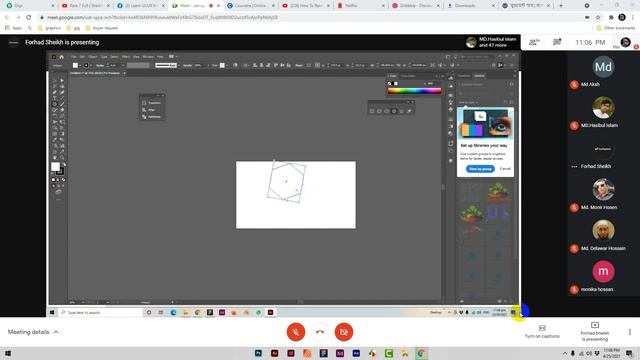The height and width of the screenshot is (360, 640).
Task: Choose Rectangle tool in floating shape panel
Action: coord(372,111)
